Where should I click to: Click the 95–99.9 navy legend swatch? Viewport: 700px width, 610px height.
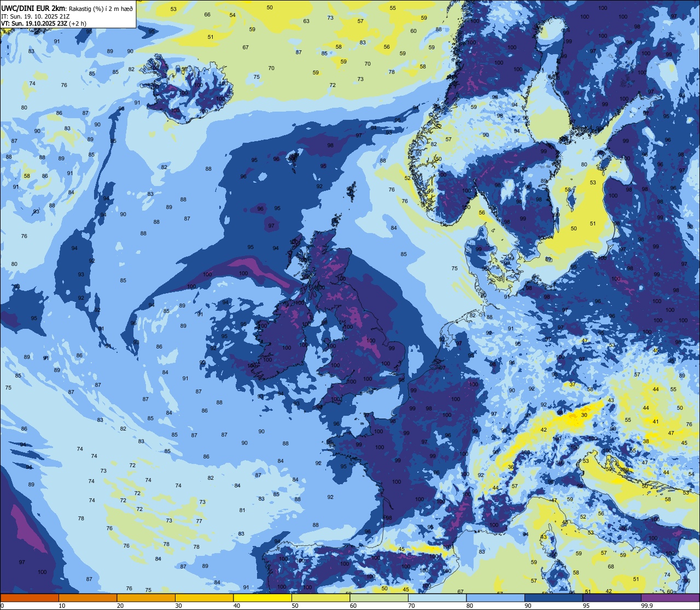tap(612, 597)
